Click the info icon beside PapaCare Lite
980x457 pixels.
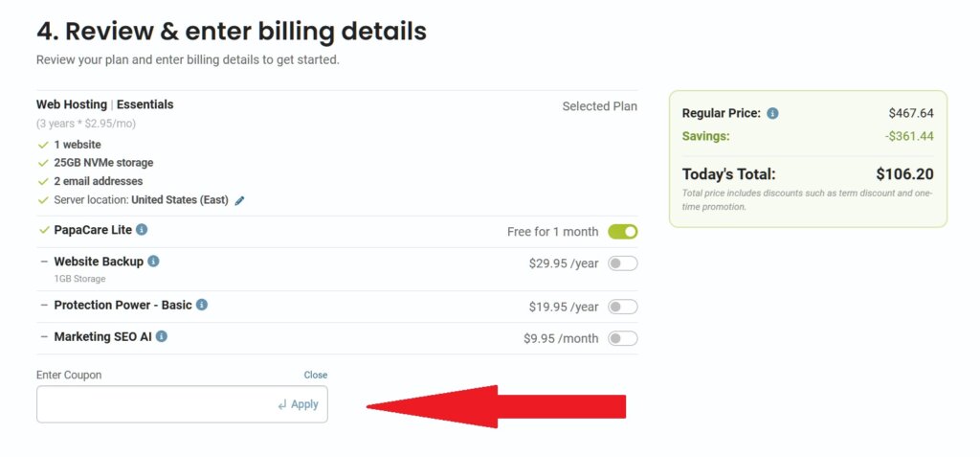[142, 230]
